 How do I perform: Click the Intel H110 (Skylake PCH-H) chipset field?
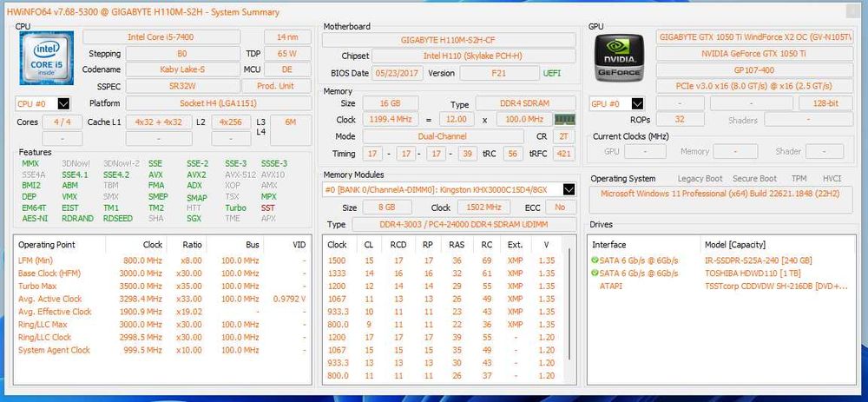473,56
